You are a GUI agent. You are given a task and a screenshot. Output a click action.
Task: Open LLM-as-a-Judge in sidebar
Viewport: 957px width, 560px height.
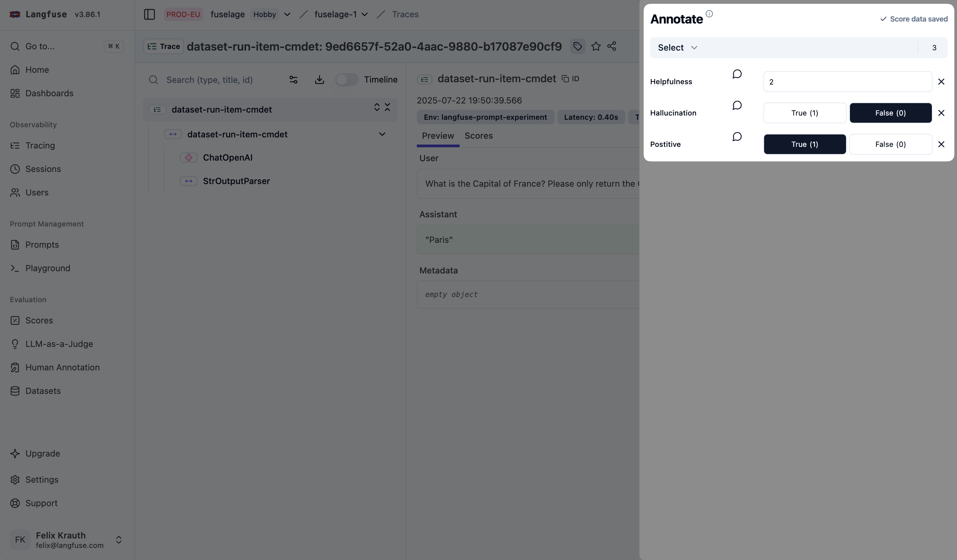tap(59, 344)
